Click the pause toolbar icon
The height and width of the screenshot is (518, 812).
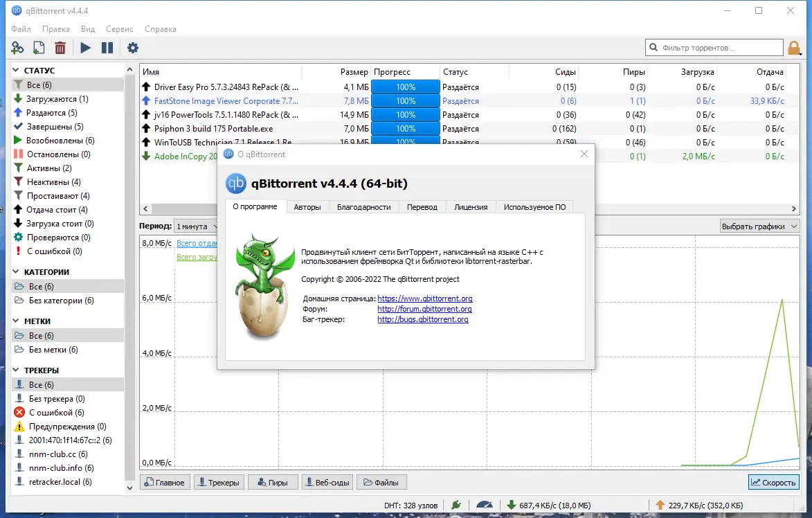[107, 48]
